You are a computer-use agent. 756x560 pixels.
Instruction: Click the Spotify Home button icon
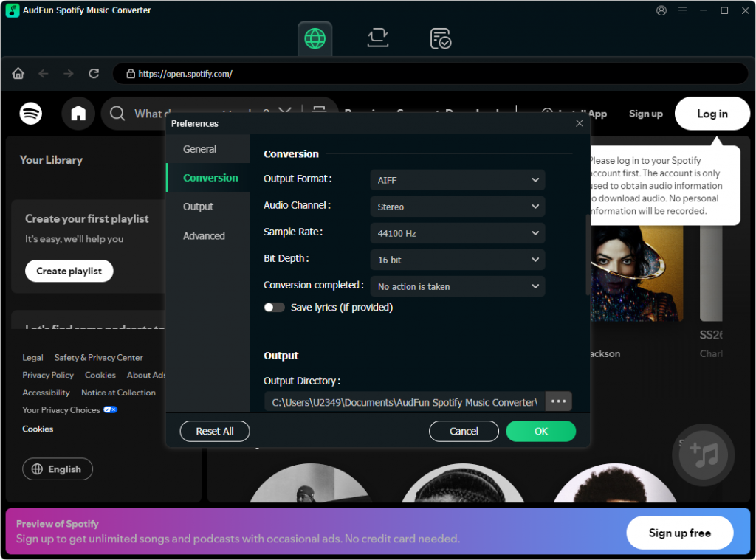click(x=78, y=114)
